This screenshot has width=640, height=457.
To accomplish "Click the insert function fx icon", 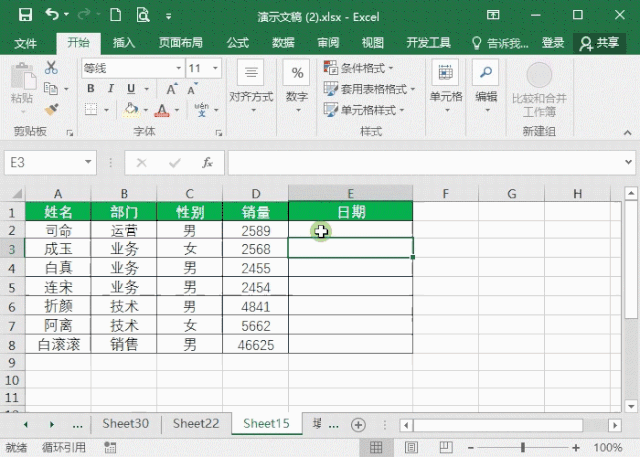I will (207, 162).
